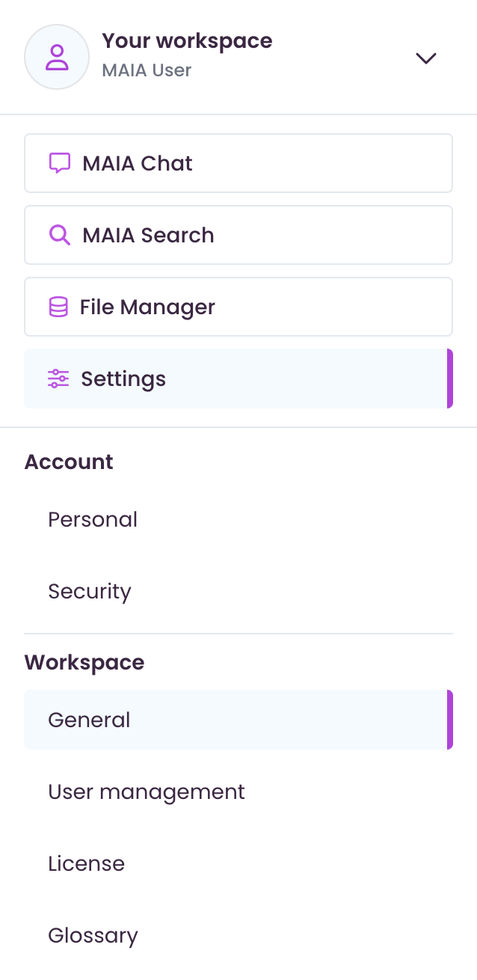Open MAIA Chat by its label
Screen dimensions: 477x980
click(138, 163)
